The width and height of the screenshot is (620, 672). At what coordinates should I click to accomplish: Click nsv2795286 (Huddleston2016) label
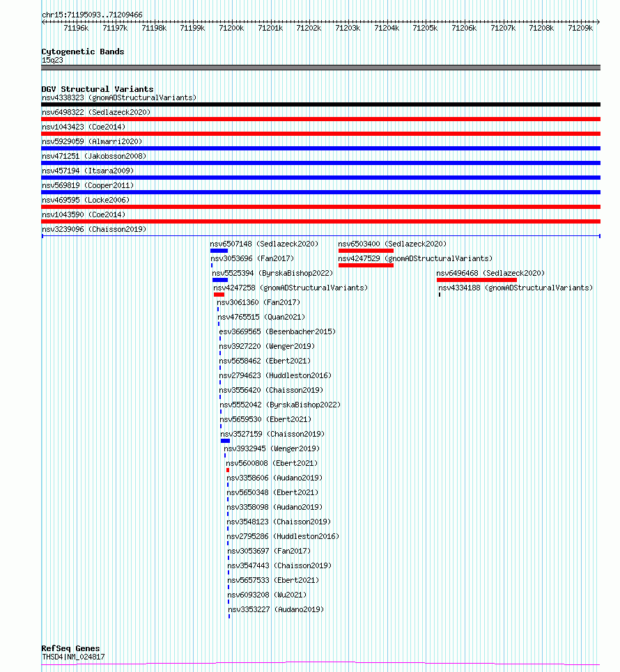coord(283,536)
